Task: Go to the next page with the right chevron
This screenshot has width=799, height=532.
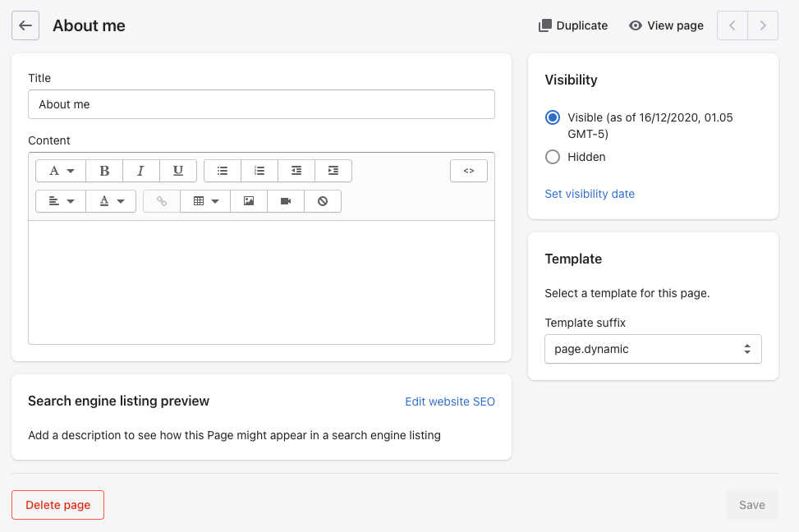Action: [763, 25]
